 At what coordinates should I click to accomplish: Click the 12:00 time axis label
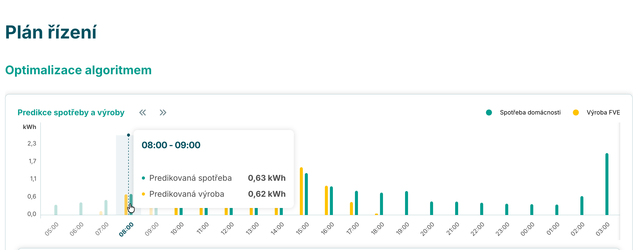click(227, 229)
